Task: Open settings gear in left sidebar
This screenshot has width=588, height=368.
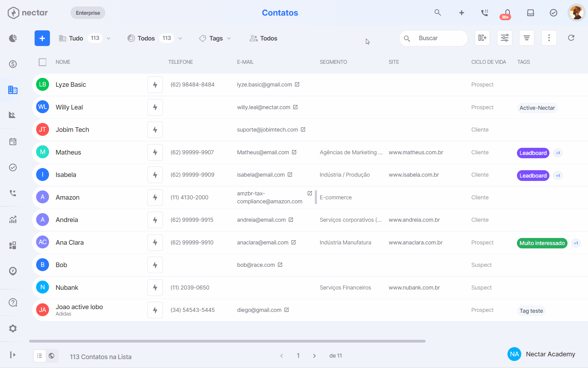Action: coord(13,328)
